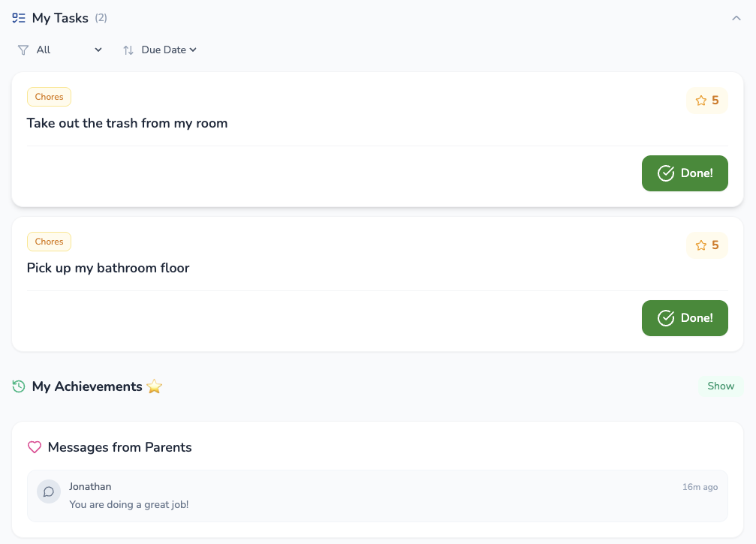Click the chat bubble avatar next to Jonathan
Image resolution: width=756 pixels, height=544 pixels.
[x=48, y=491]
